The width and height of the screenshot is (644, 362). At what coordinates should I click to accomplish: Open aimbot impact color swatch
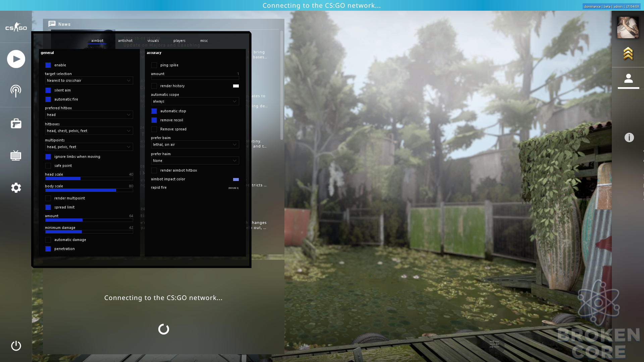236,179
